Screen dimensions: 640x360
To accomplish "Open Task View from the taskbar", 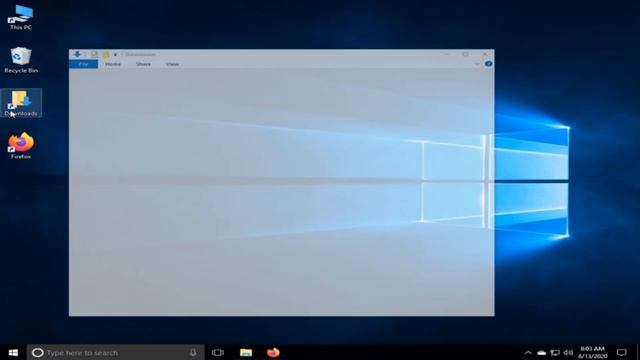I will pyautogui.click(x=218, y=352).
